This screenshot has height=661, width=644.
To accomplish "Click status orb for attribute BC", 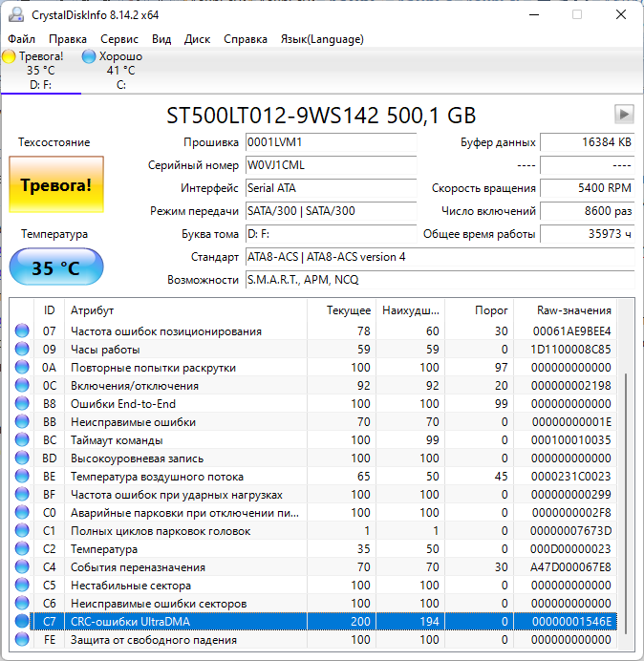I will pyautogui.click(x=22, y=439).
